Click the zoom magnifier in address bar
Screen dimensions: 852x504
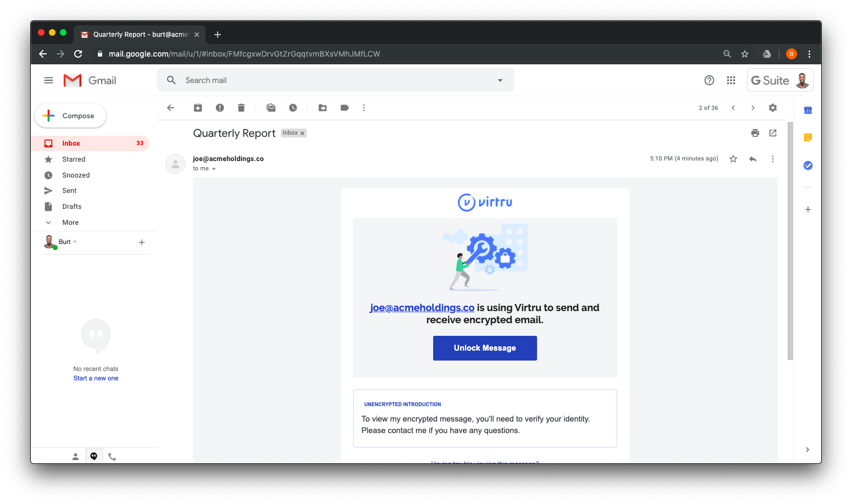[x=727, y=54]
